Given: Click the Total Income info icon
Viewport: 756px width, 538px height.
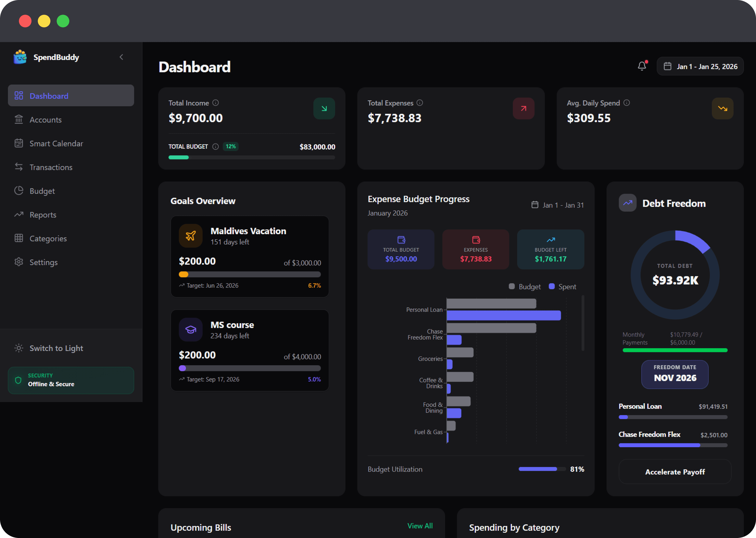Looking at the screenshot, I should (216, 103).
